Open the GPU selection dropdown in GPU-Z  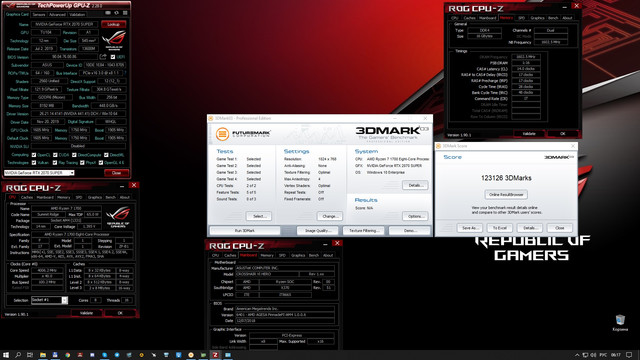click(39, 173)
